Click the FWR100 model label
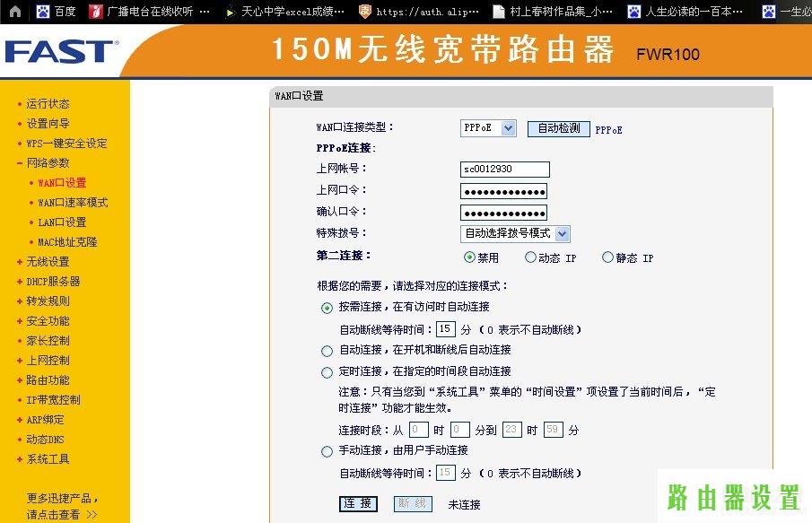This screenshot has width=812, height=523. point(668,55)
